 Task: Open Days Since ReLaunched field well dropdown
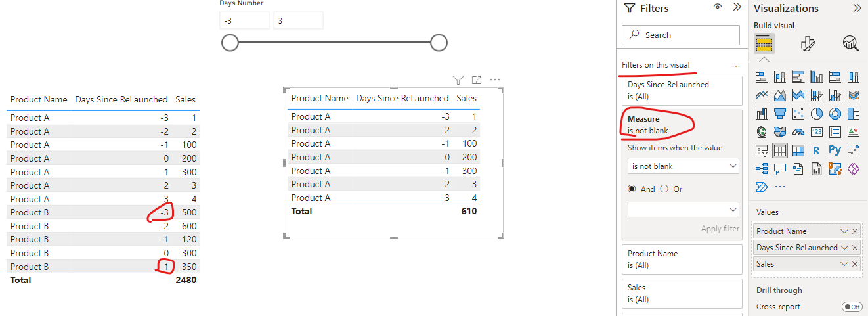coord(844,248)
